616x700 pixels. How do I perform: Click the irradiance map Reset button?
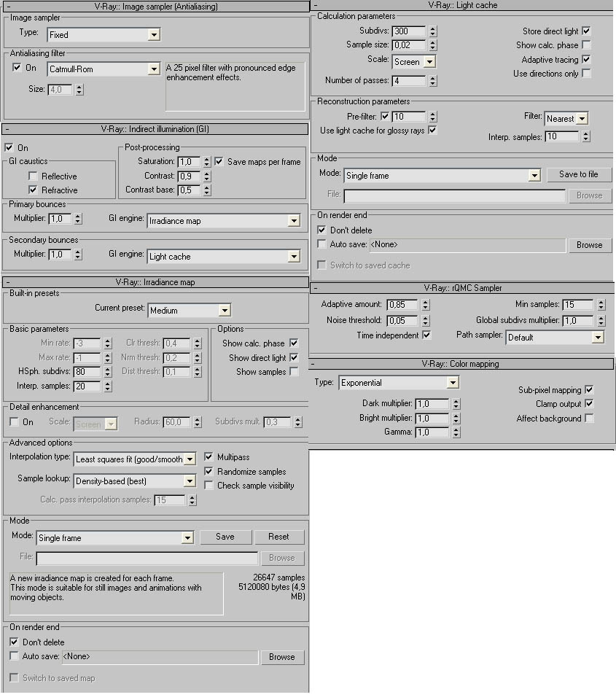pos(279,537)
